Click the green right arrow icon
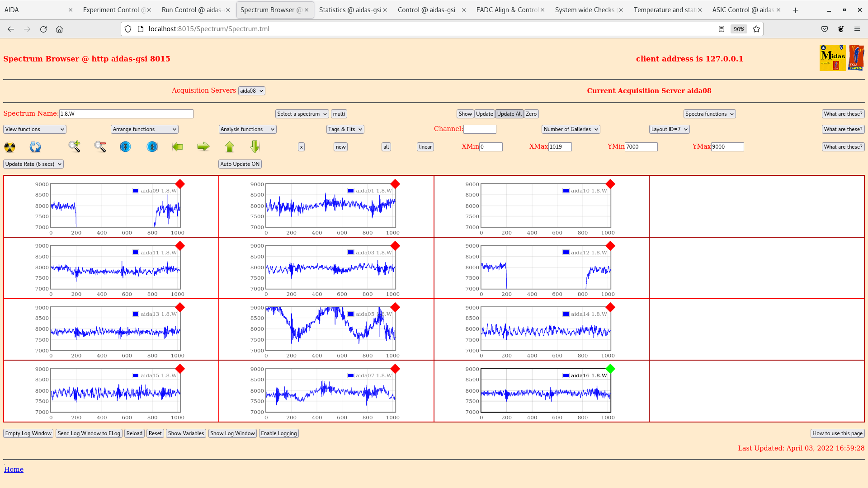 coord(203,146)
